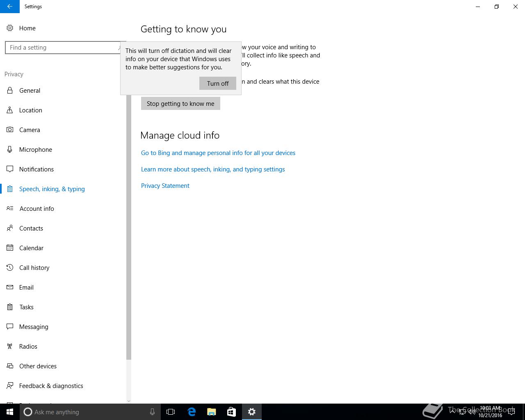Viewport: 525px width, 420px height.
Task: Click the Speech, inking, & typing clipboard icon
Action: pos(10,189)
